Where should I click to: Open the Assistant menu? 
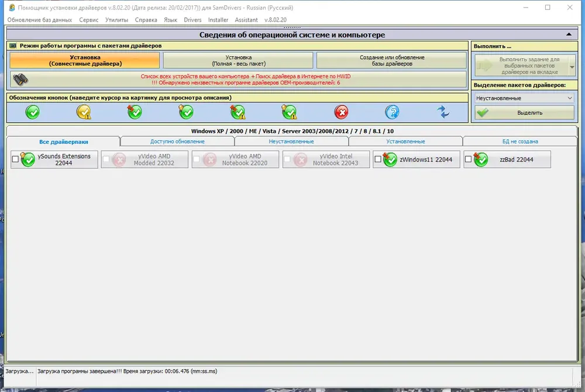(246, 20)
